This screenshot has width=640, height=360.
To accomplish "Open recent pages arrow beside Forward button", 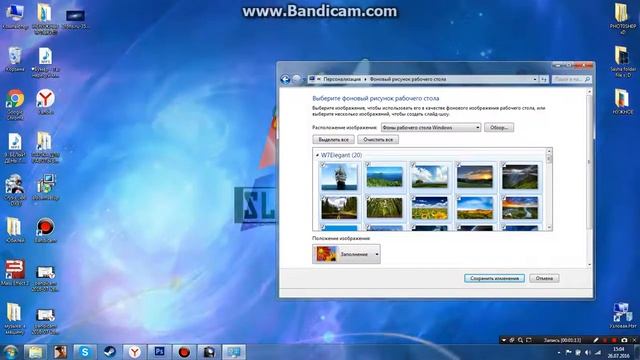I will pos(304,79).
